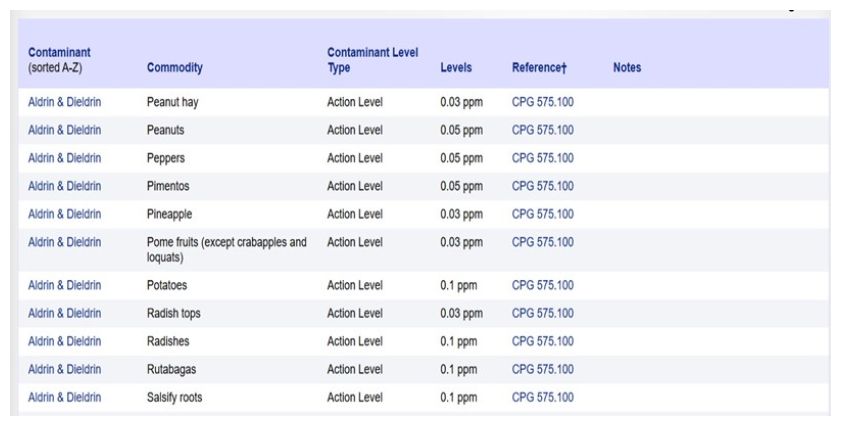
Task: Open CPG 575.100 reference for Pineapple
Action: [x=542, y=214]
